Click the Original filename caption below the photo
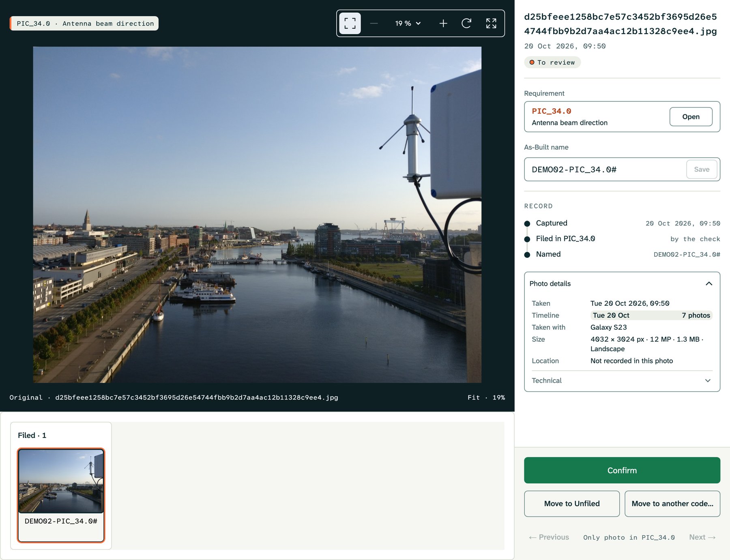The image size is (730, 560). click(x=174, y=397)
